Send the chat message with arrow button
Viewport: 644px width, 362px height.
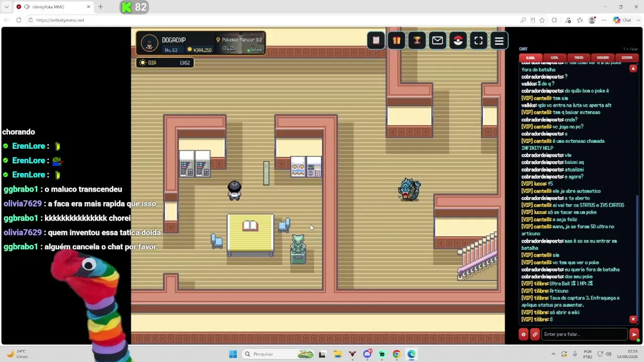point(634,334)
